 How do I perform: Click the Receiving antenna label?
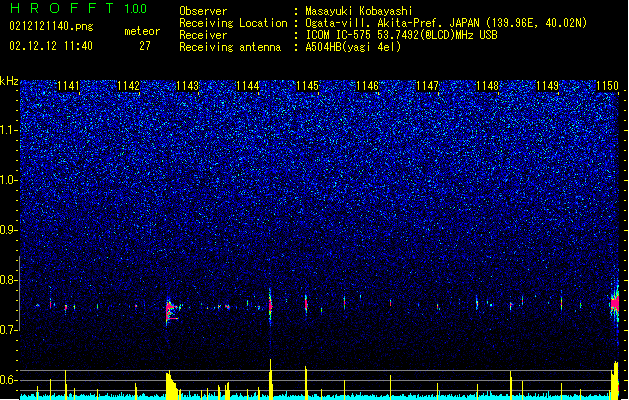pos(230,47)
